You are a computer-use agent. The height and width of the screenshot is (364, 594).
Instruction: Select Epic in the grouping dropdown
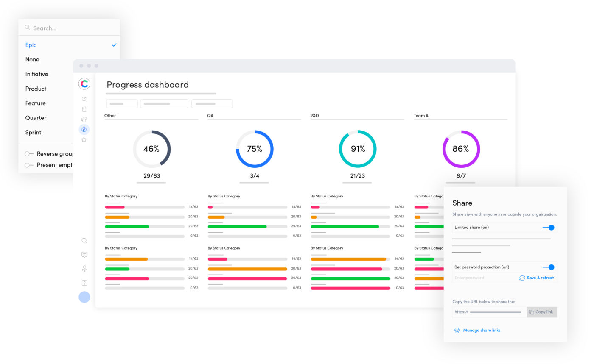click(x=31, y=45)
